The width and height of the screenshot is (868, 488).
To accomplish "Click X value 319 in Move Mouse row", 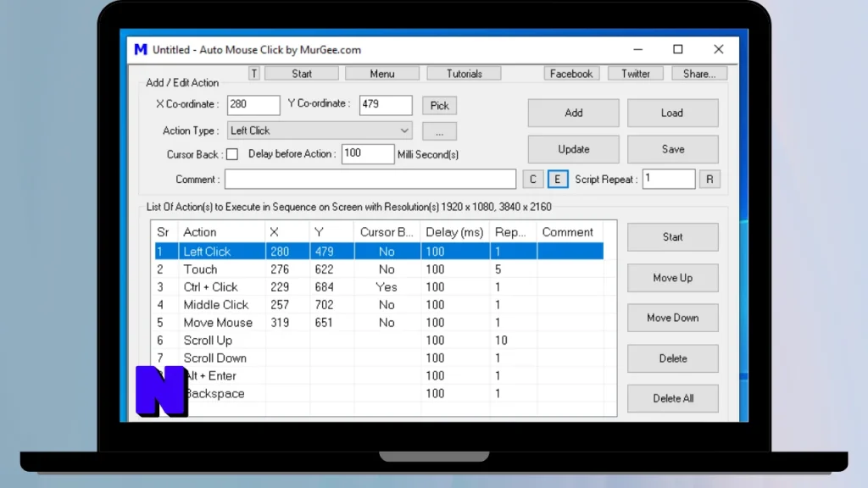I will [280, 323].
